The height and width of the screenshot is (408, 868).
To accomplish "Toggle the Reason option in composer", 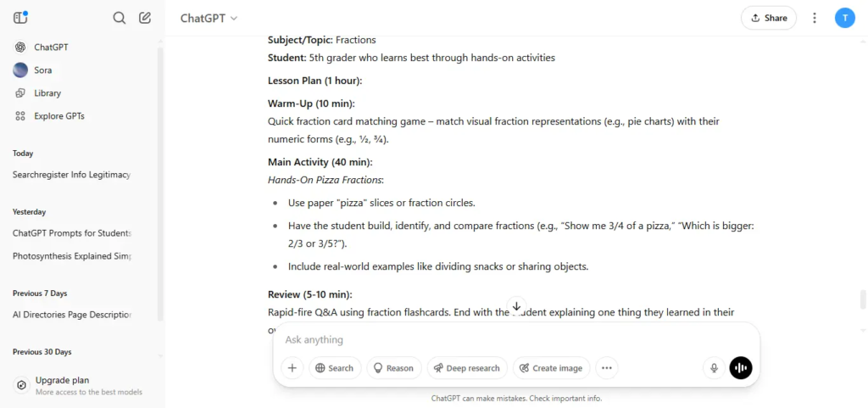I will [x=393, y=368].
